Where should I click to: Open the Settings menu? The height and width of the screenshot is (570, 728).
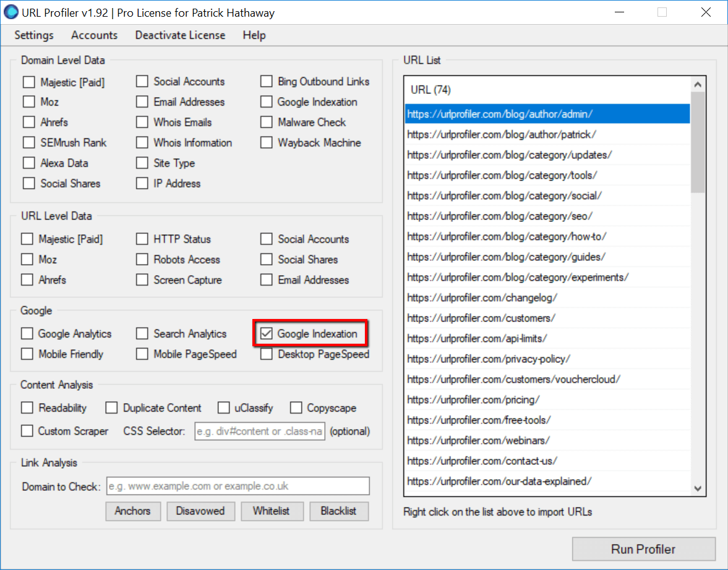pyautogui.click(x=33, y=35)
